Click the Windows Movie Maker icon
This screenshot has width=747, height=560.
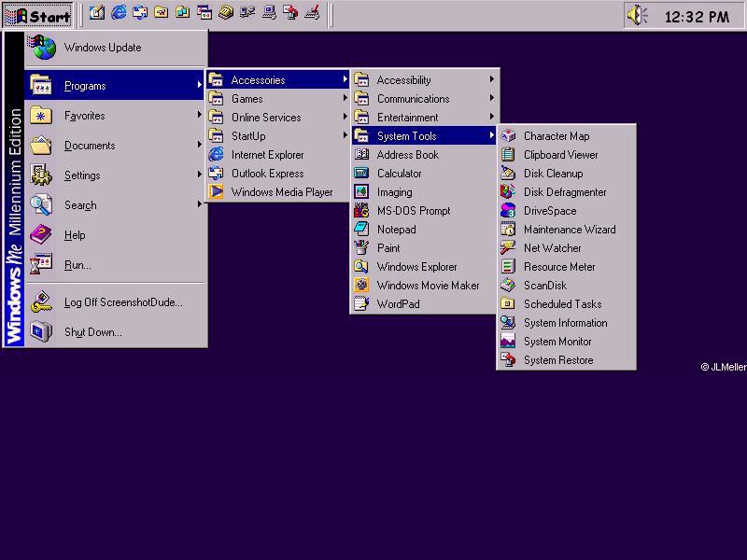[361, 286]
